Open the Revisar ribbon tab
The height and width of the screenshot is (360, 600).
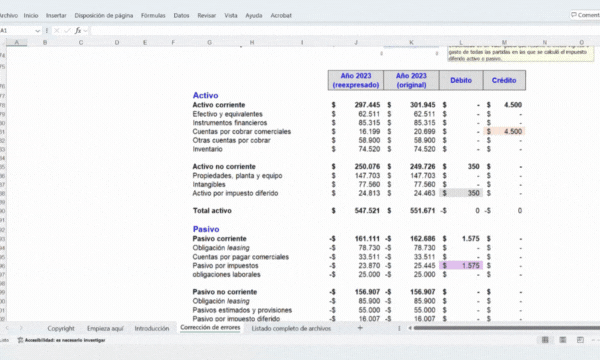[207, 15]
